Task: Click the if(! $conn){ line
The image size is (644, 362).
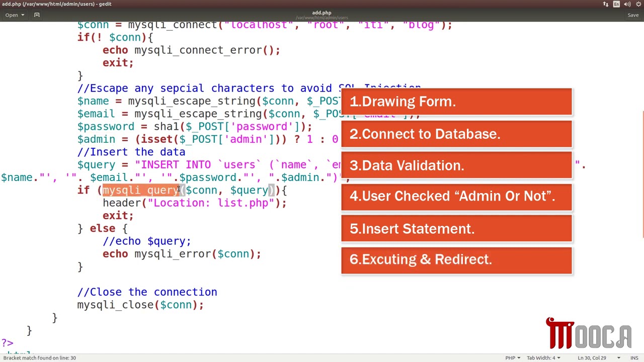Action: 115,37
